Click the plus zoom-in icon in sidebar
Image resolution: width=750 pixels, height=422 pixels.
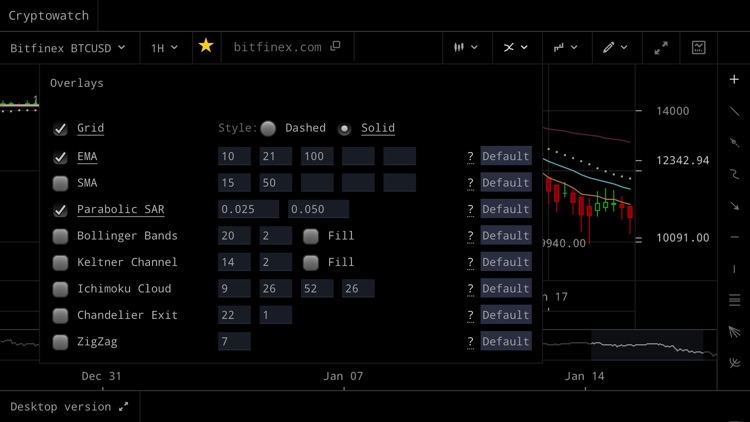734,79
